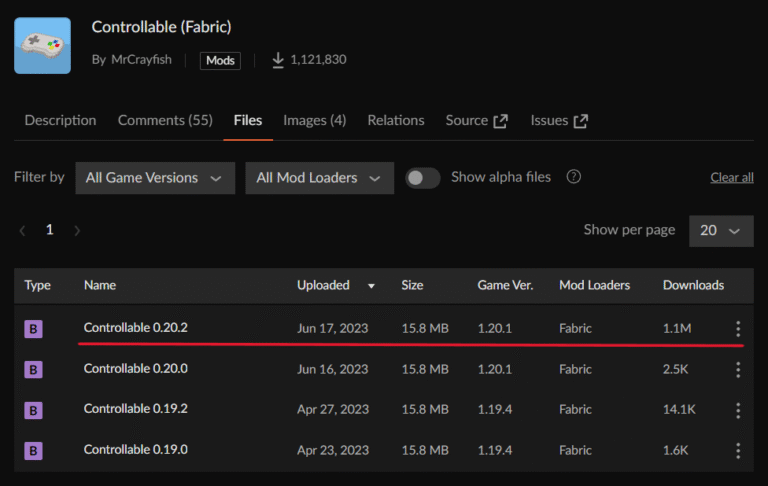Expand the All Mod Loaders dropdown
This screenshot has width=768, height=486.
click(x=319, y=178)
